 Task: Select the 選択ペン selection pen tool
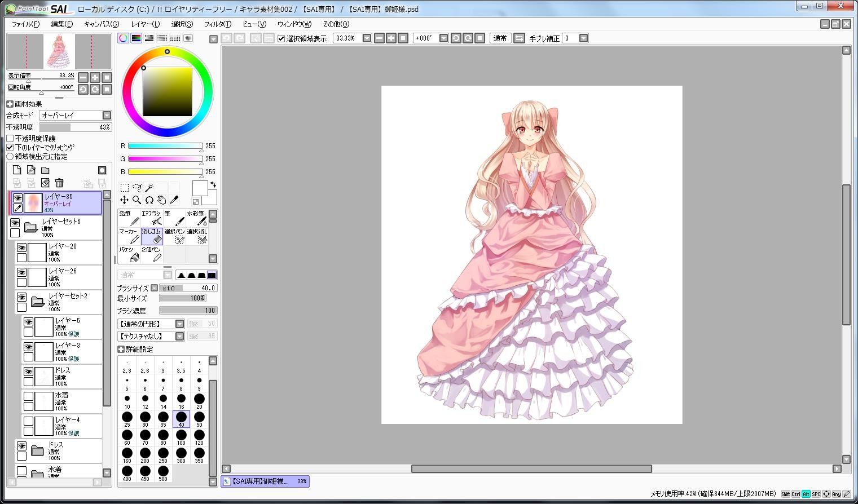point(174,236)
